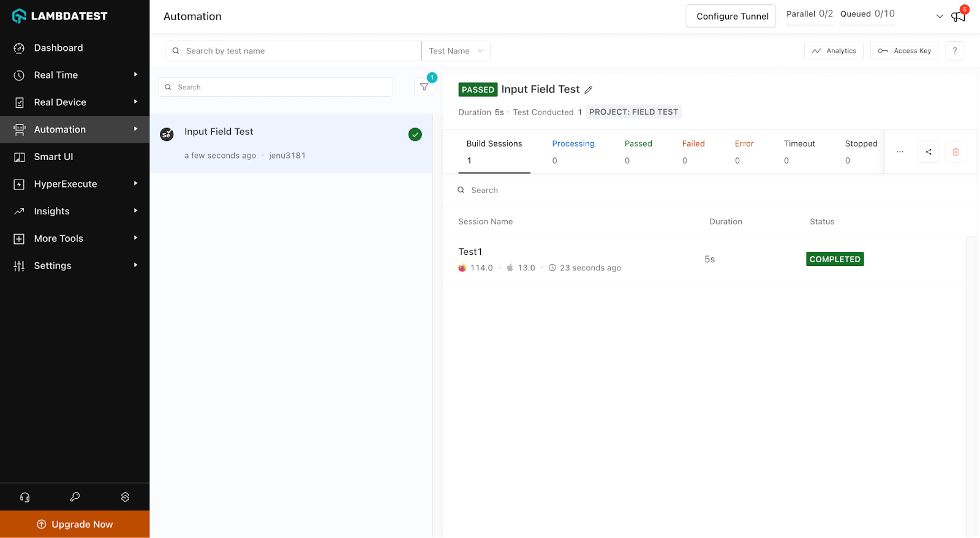Click the red delete build trash icon
Image resolution: width=980 pixels, height=538 pixels.
[956, 152]
